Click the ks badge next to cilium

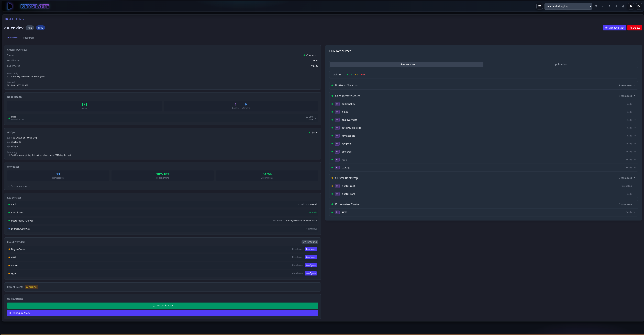point(337,112)
